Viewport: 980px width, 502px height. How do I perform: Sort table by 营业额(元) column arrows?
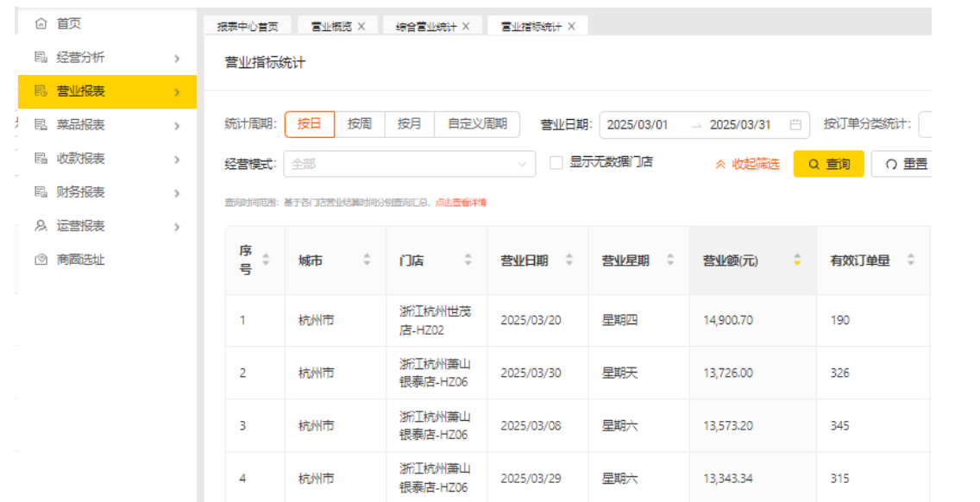(797, 260)
